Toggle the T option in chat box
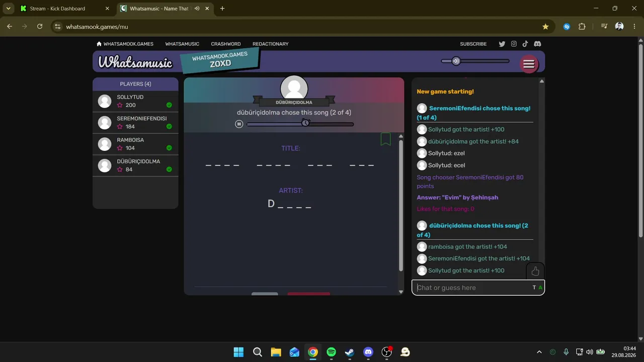 pos(534,288)
